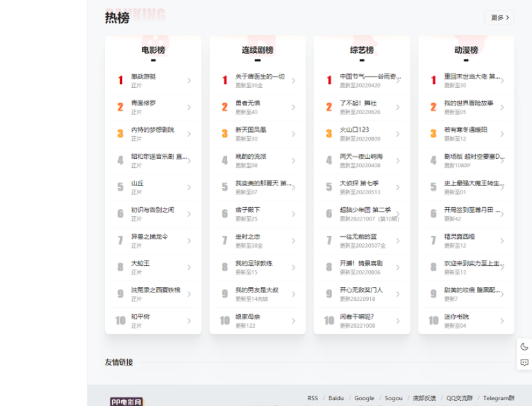
Task: Click the arrow icon next to 激战骑艇
Action: 188,80
